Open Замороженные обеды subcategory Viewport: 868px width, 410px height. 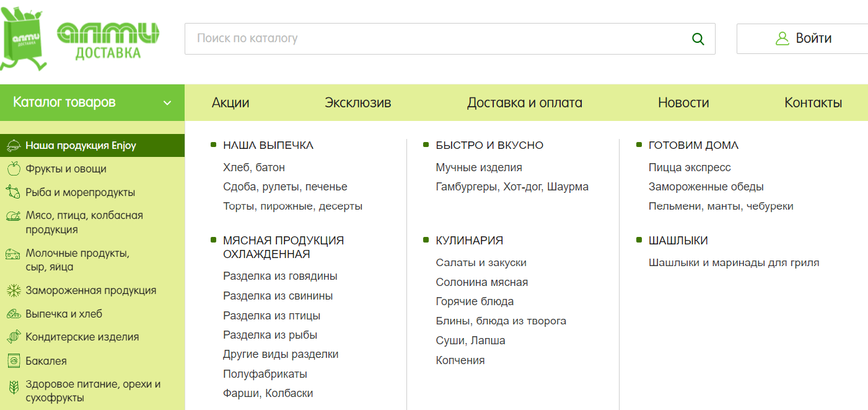[706, 187]
